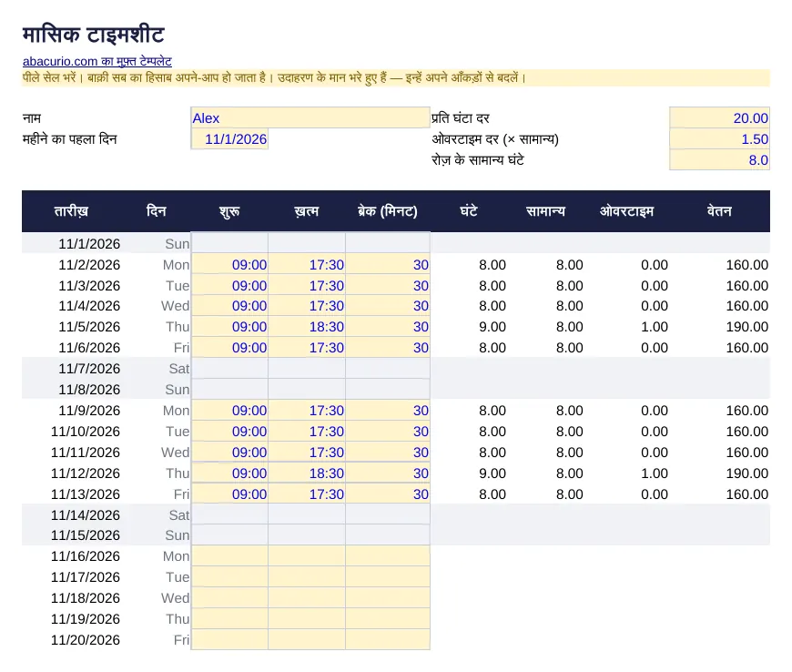The height and width of the screenshot is (672, 792).
Task: Select the end time cell for 11/4/2026
Action: (x=307, y=306)
